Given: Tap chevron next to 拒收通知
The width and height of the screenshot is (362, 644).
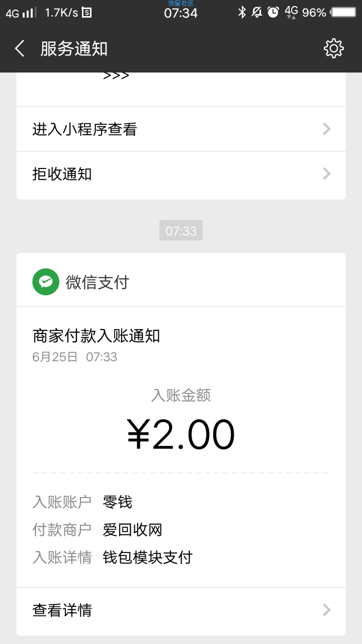Looking at the screenshot, I should tap(327, 174).
